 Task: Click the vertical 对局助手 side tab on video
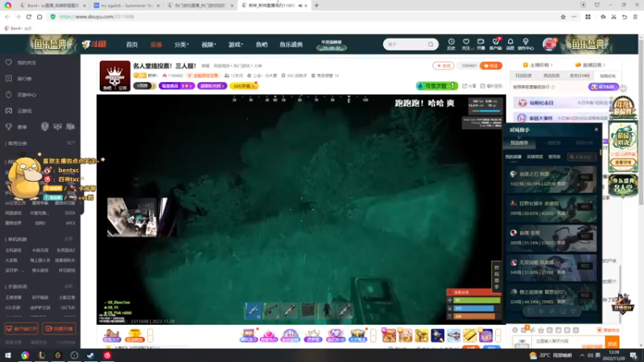click(497, 277)
